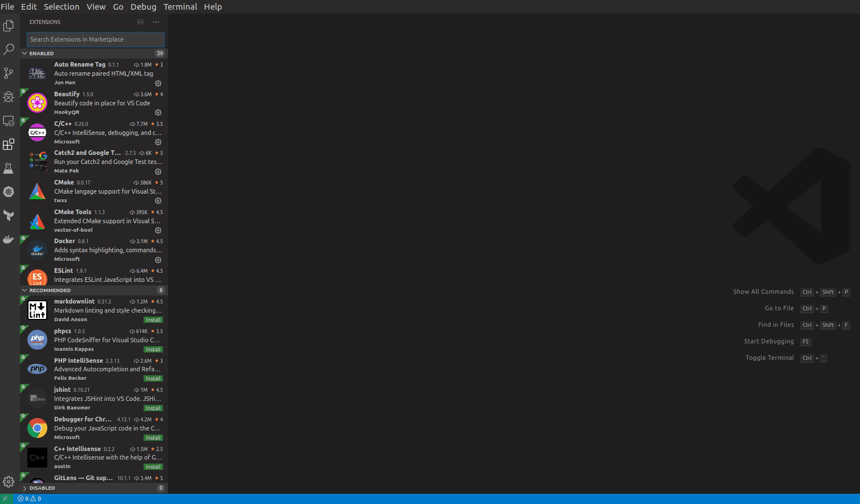Viewport: 860px width, 504px height.
Task: Open manage gear for Beautify extension
Action: tap(158, 113)
